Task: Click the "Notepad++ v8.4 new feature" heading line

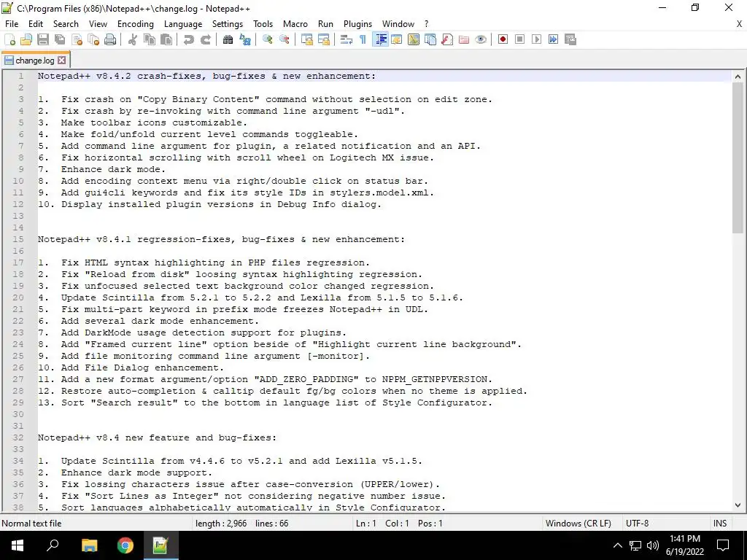Action: coord(158,437)
